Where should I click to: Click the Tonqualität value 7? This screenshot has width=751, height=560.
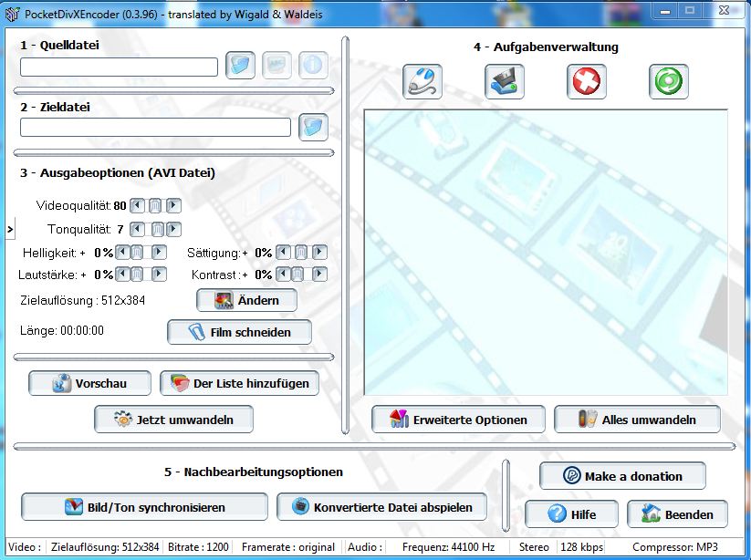tap(120, 230)
